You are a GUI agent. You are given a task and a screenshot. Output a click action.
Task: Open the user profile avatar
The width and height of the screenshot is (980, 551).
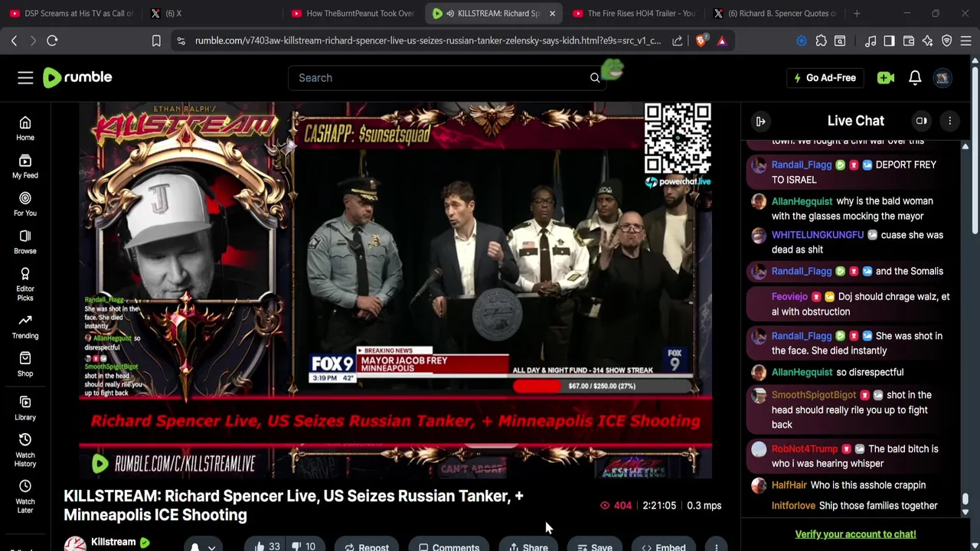coord(943,77)
